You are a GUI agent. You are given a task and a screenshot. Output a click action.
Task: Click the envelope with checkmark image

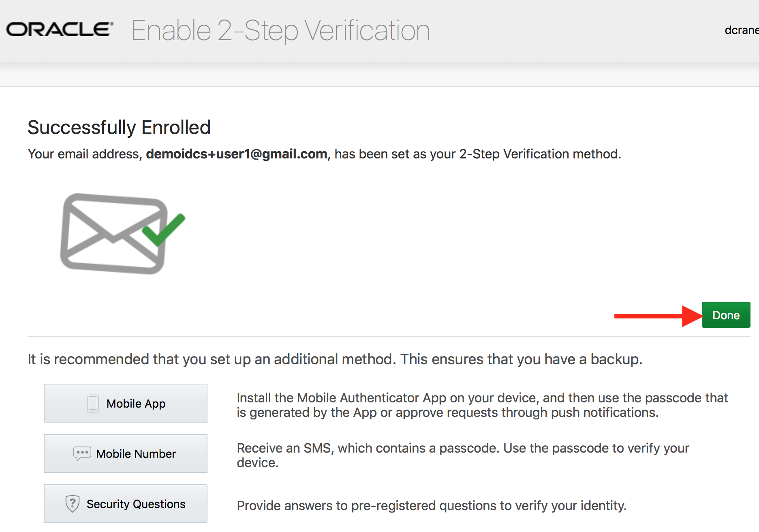click(122, 233)
